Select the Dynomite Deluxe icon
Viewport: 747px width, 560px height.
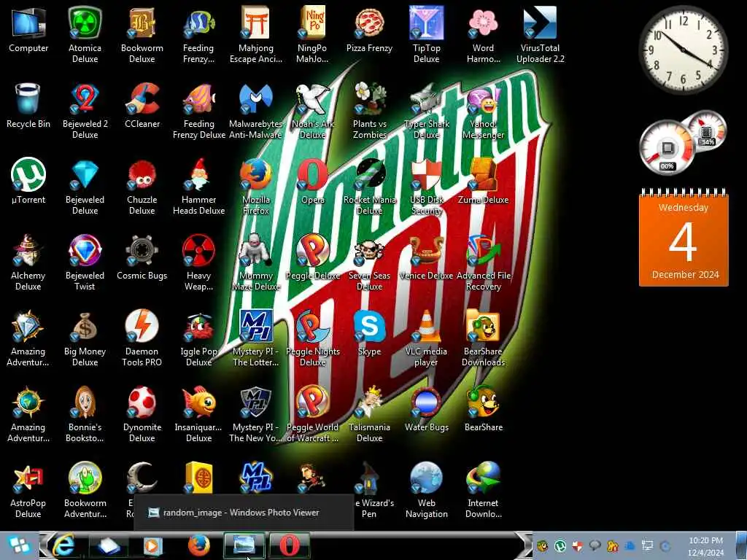142,414
